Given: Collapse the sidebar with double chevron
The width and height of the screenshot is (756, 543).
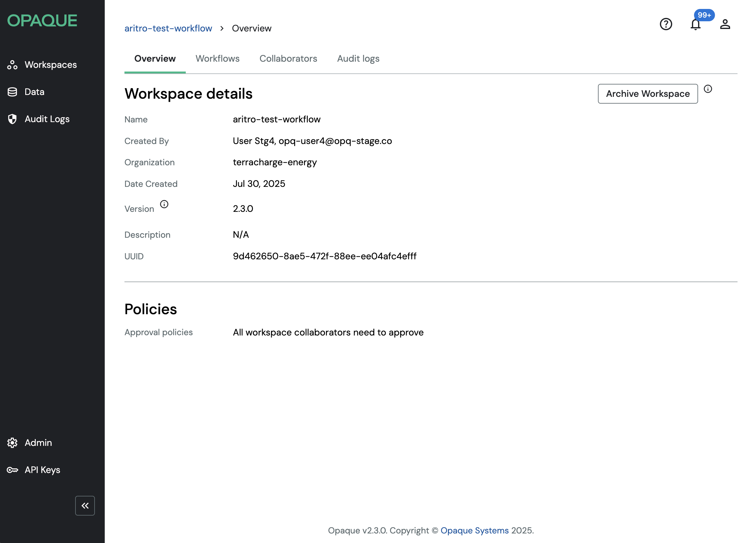Looking at the screenshot, I should coord(85,506).
